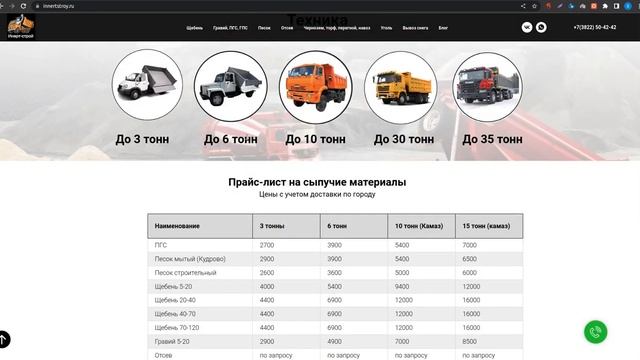Click the share page icon in address bar
640x360 pixels.
click(523, 6)
